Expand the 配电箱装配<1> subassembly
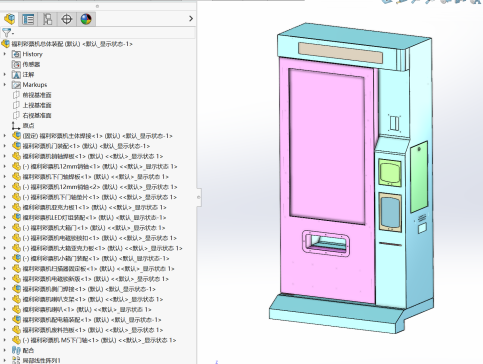This screenshot has height=364, width=483. click(x=5, y=320)
